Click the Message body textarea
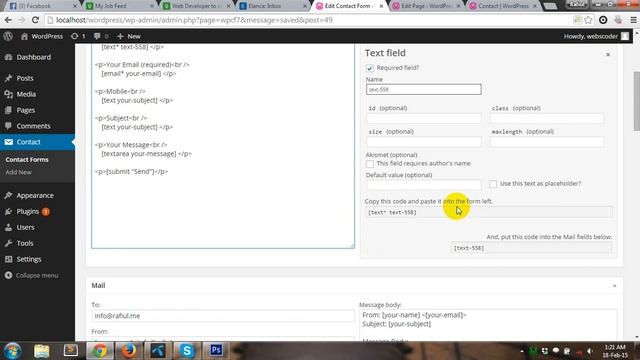This screenshot has width=640, height=360. click(x=488, y=325)
